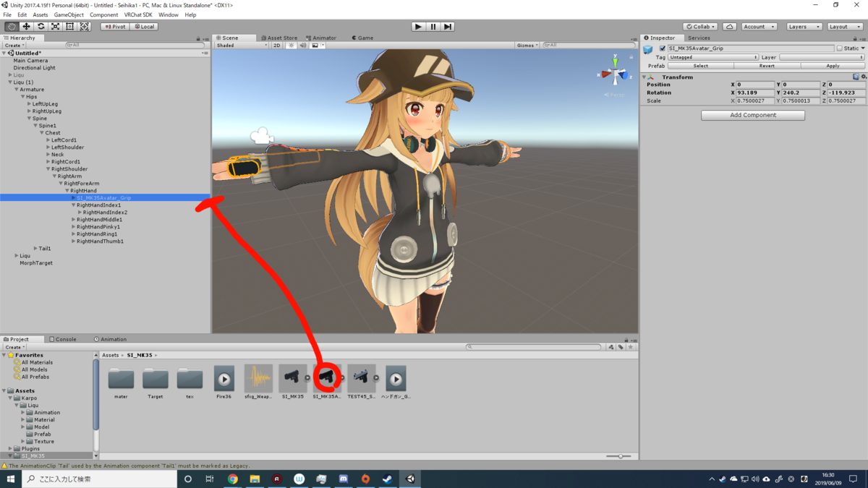Viewport: 868px width, 488px height.
Task: Select the Fire36 animation asset
Action: [x=224, y=382]
